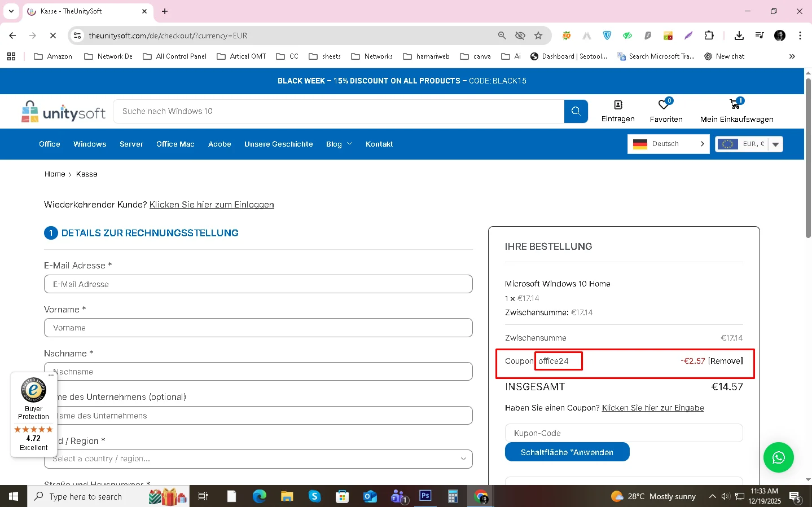Open EUR currency dropdown
The width and height of the screenshot is (812, 507).
749,144
